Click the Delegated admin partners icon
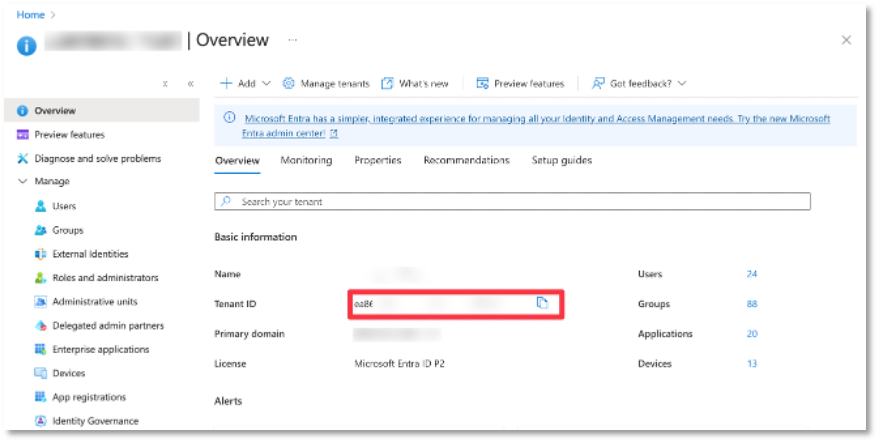This screenshot has height=444, width=880. [x=40, y=326]
